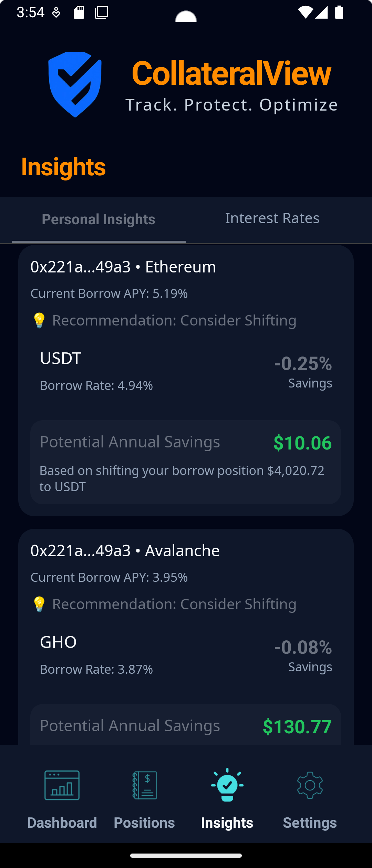Select the USDT borrow rate option
Viewport: 372px width, 868px height.
coord(96,371)
